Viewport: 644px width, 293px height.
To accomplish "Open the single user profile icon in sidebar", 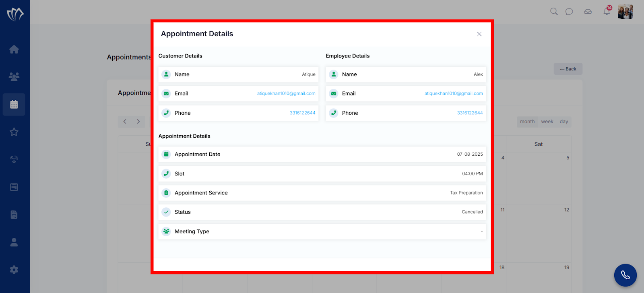I will [x=14, y=242].
